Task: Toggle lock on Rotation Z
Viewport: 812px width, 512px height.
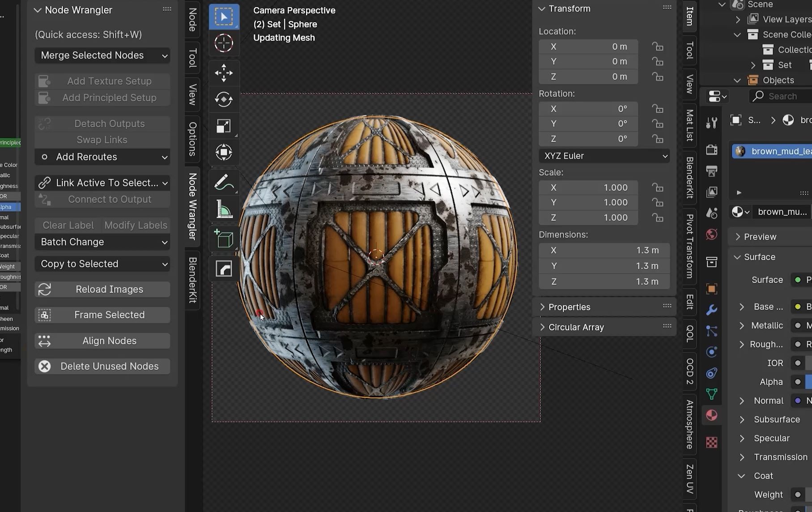Action: tap(657, 139)
